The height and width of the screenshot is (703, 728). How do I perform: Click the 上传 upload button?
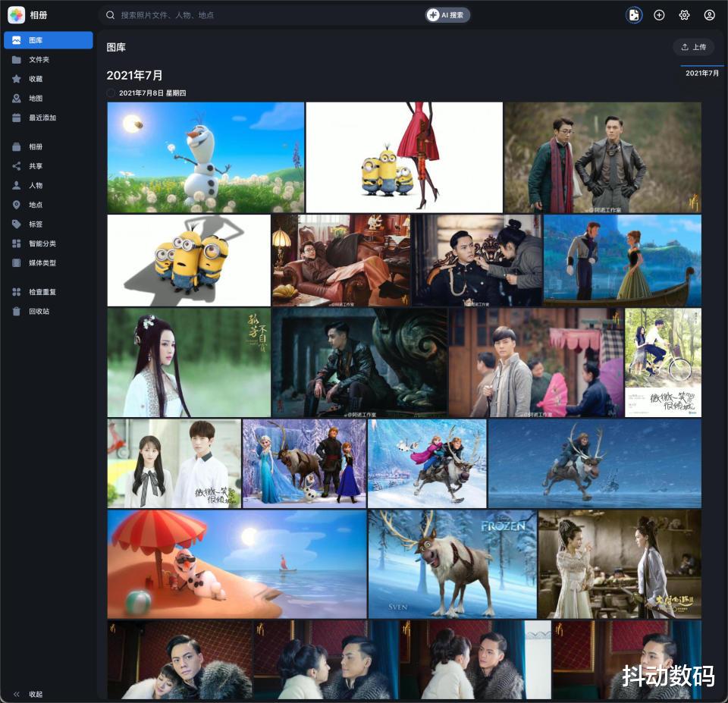tap(694, 47)
